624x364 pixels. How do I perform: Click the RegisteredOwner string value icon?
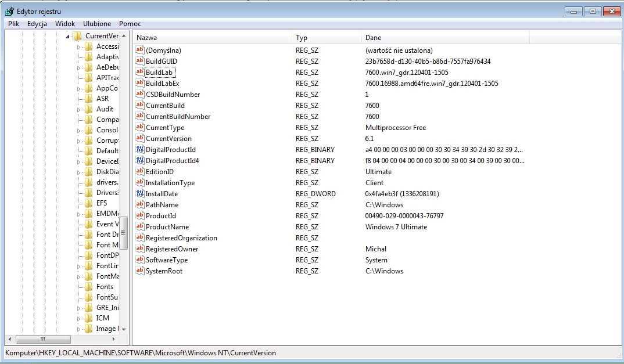tap(139, 248)
